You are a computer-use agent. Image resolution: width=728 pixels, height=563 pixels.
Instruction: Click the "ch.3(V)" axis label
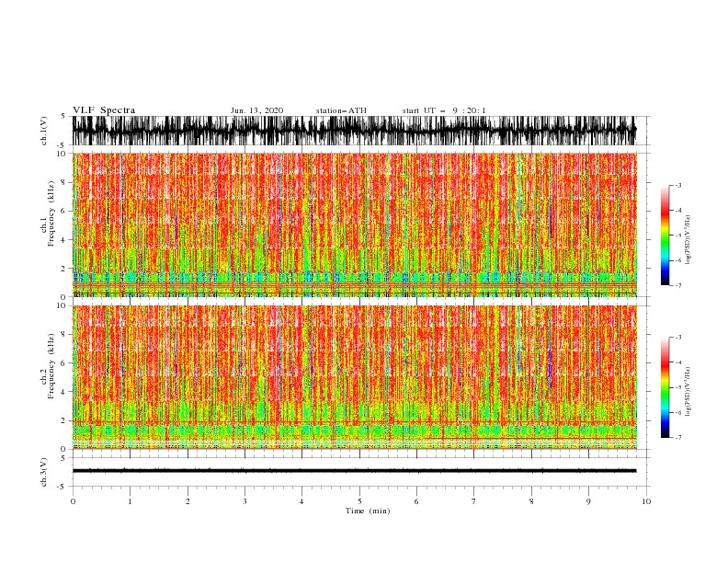click(44, 472)
